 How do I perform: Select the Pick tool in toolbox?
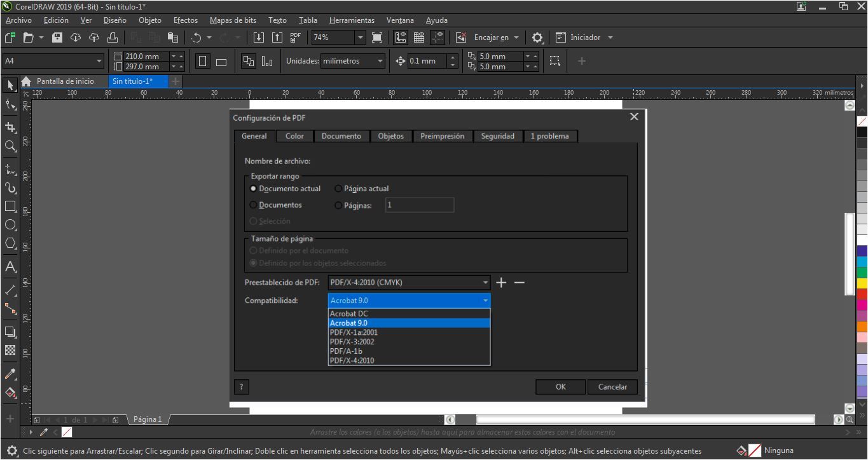coord(10,85)
